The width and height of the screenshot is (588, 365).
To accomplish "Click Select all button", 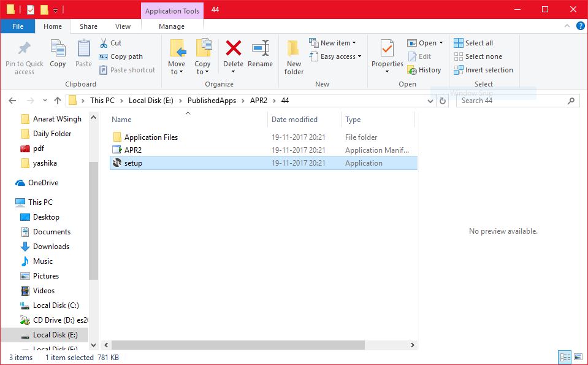I will tap(473, 43).
